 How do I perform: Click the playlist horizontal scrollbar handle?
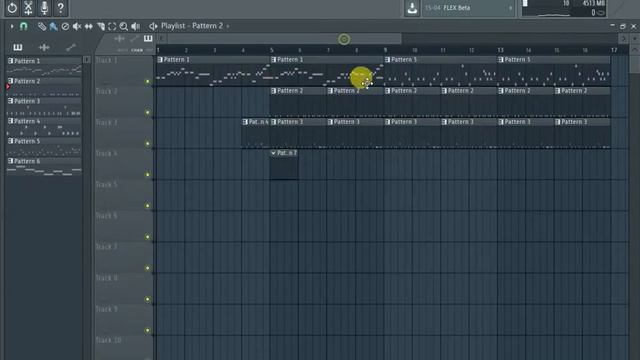point(284,39)
